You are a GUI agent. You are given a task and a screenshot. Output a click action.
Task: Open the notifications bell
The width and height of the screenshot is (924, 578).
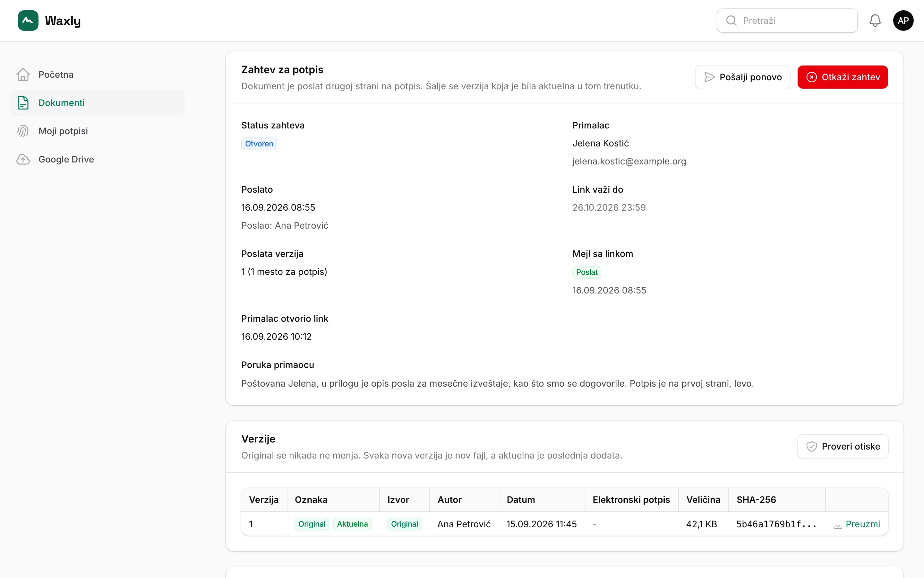coord(875,21)
